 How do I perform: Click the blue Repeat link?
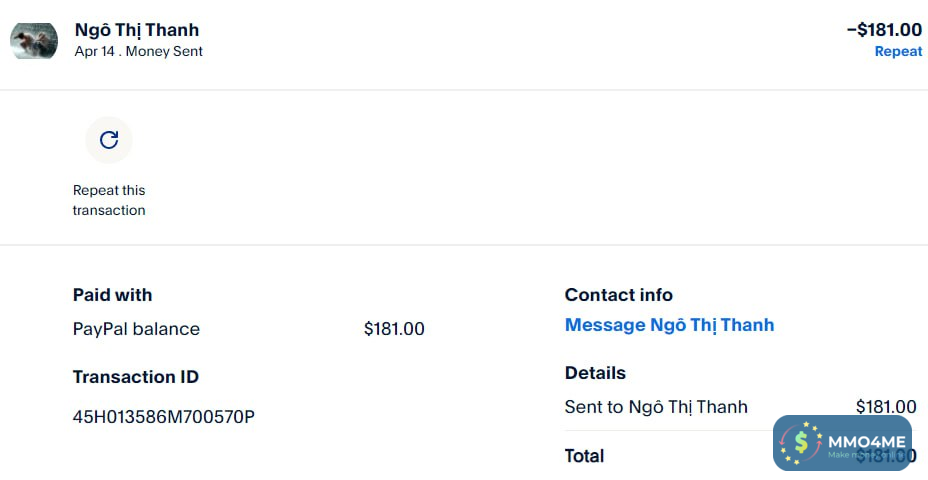898,51
